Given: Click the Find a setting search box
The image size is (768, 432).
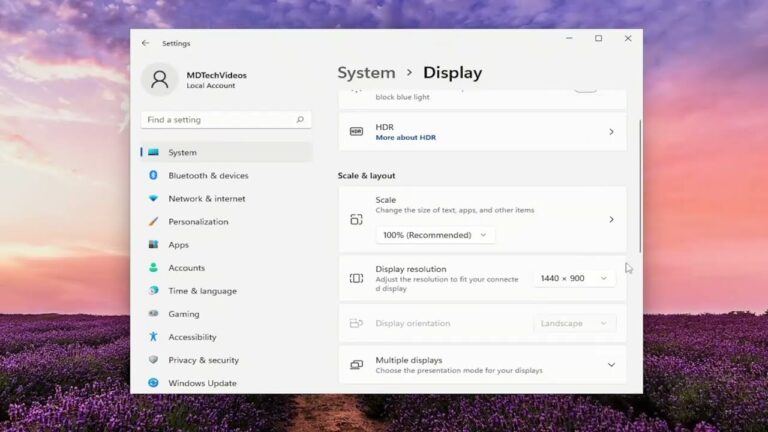Looking at the screenshot, I should tap(226, 120).
